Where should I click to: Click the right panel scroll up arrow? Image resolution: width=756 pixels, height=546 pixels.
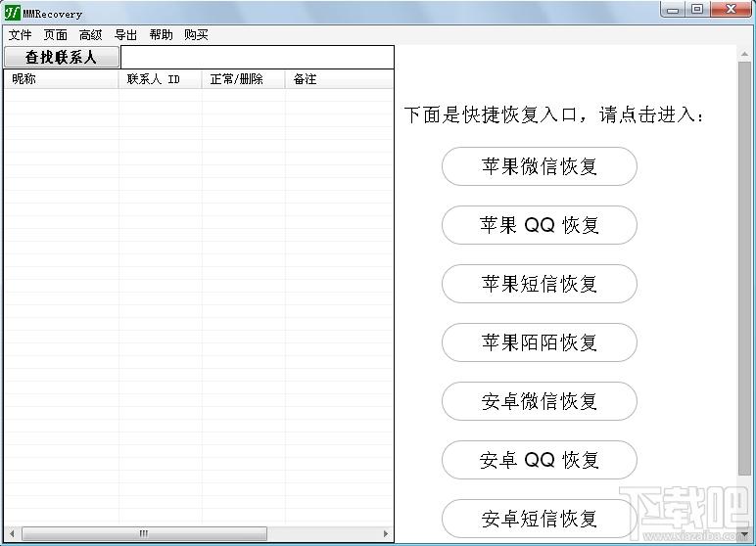coord(745,54)
